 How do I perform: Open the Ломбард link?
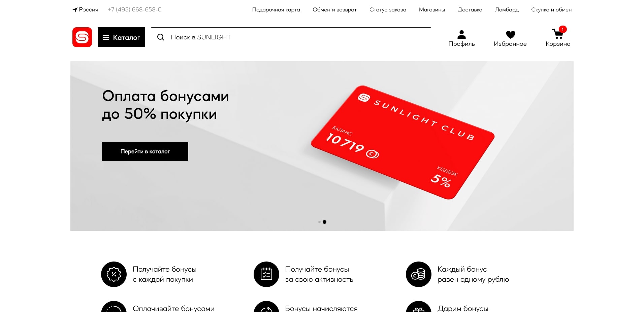(x=507, y=10)
